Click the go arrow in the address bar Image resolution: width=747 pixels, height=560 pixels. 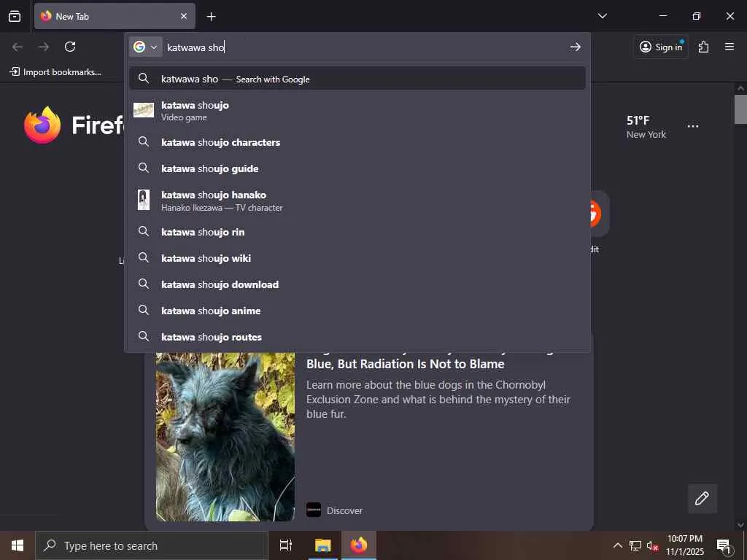[x=576, y=47]
